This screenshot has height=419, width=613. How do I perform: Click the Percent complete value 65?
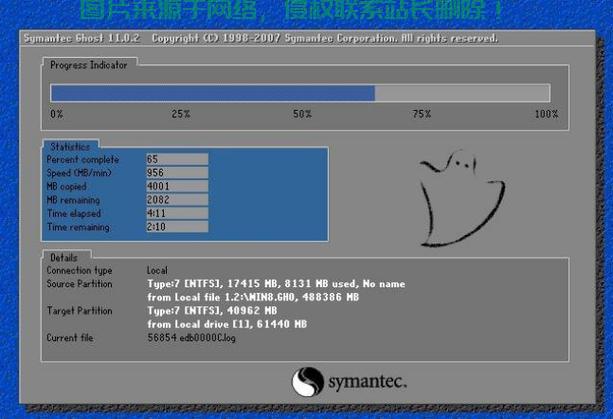(x=177, y=159)
